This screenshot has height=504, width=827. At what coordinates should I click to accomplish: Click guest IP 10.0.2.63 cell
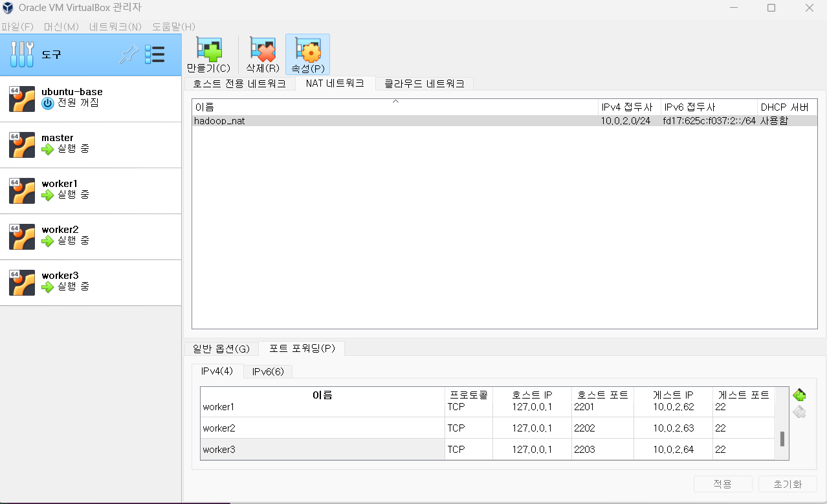pyautogui.click(x=674, y=428)
